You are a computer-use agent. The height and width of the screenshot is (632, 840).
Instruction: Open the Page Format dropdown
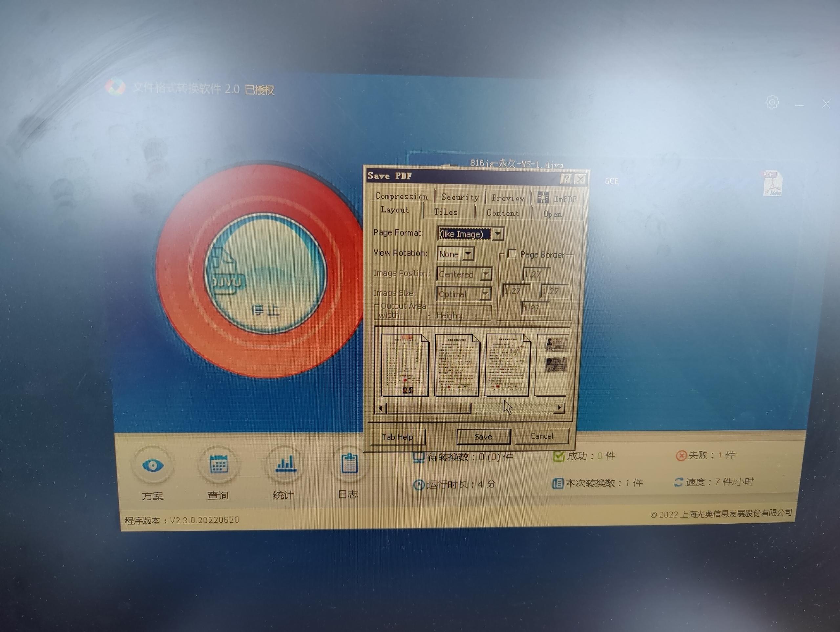click(498, 234)
